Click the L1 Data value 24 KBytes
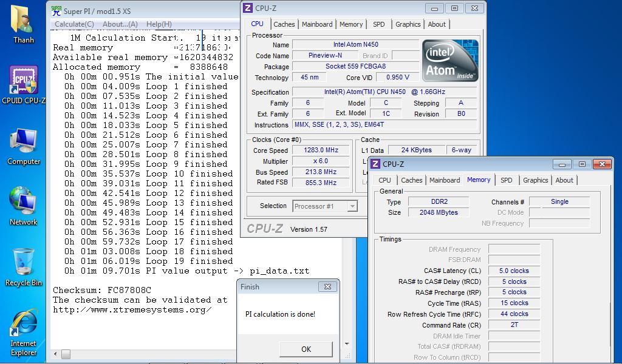Image resolution: width=622 pixels, height=364 pixels. (416, 150)
